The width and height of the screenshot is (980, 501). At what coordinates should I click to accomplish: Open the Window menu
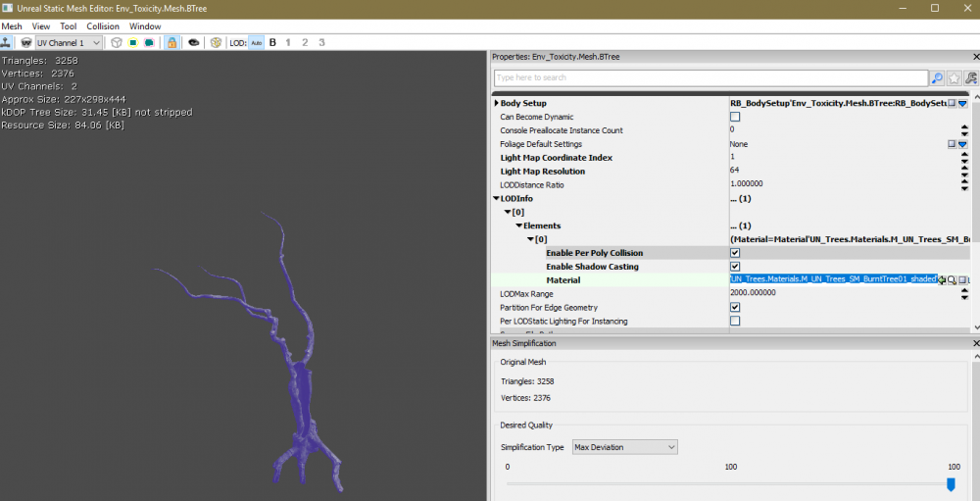pyautogui.click(x=145, y=26)
